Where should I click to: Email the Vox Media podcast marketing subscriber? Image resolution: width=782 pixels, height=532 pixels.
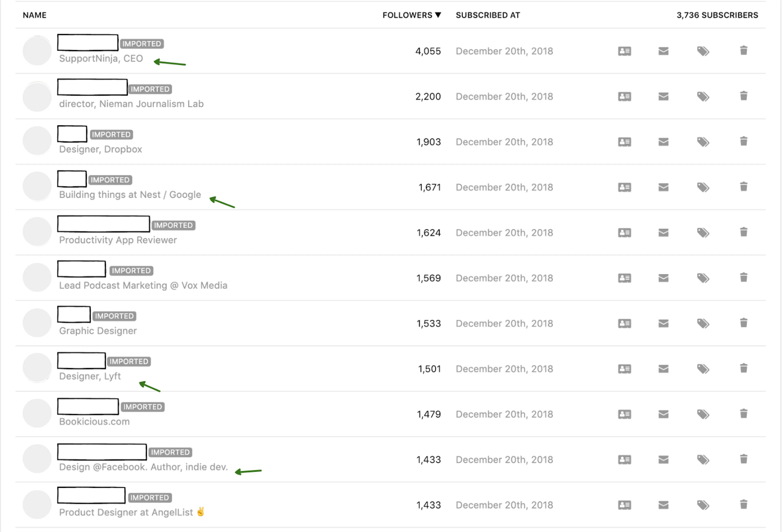tap(663, 278)
